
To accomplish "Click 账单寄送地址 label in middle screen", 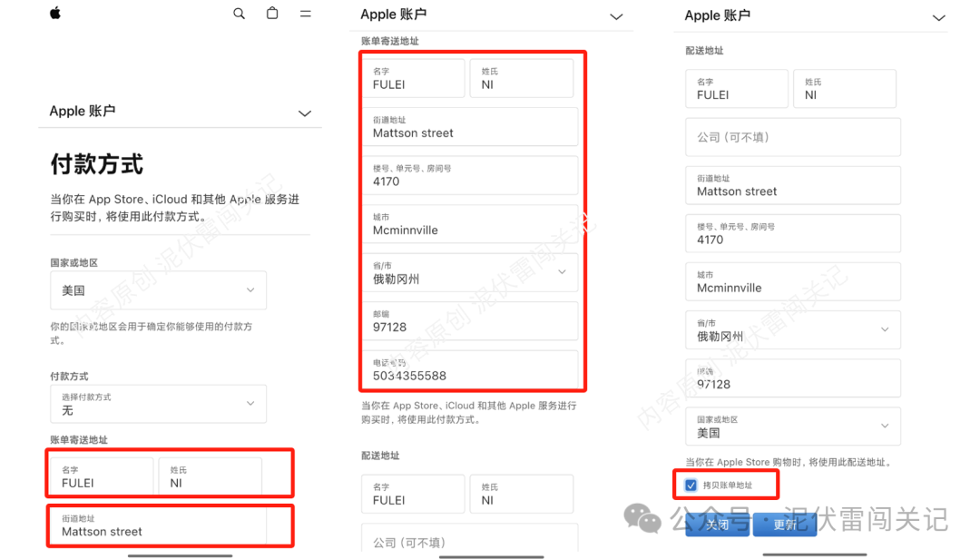I will point(390,41).
